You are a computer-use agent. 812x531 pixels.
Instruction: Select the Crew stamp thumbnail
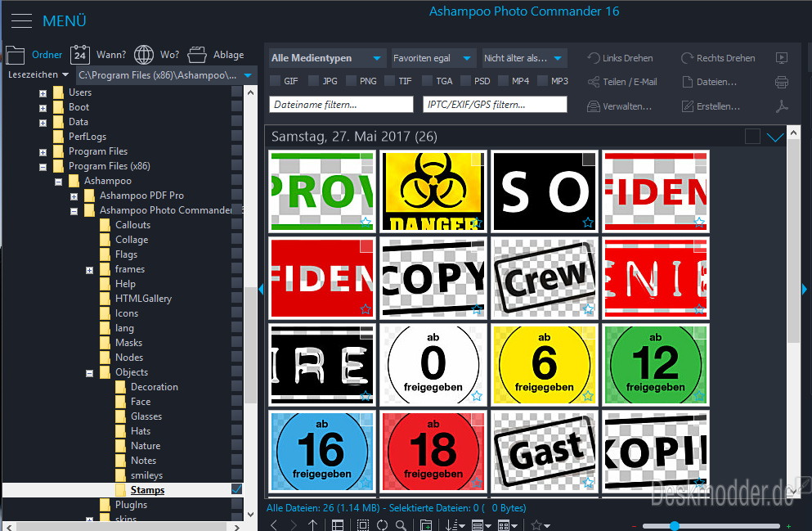pos(545,278)
